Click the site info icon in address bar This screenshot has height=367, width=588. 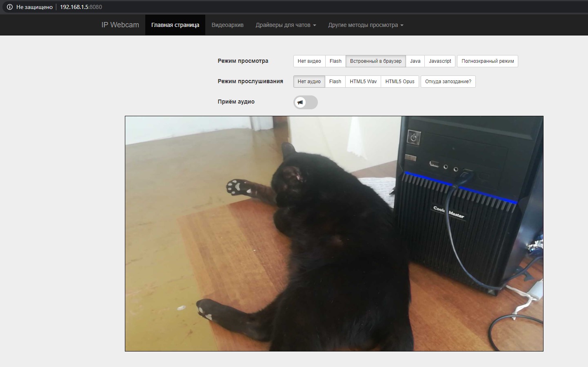point(10,7)
